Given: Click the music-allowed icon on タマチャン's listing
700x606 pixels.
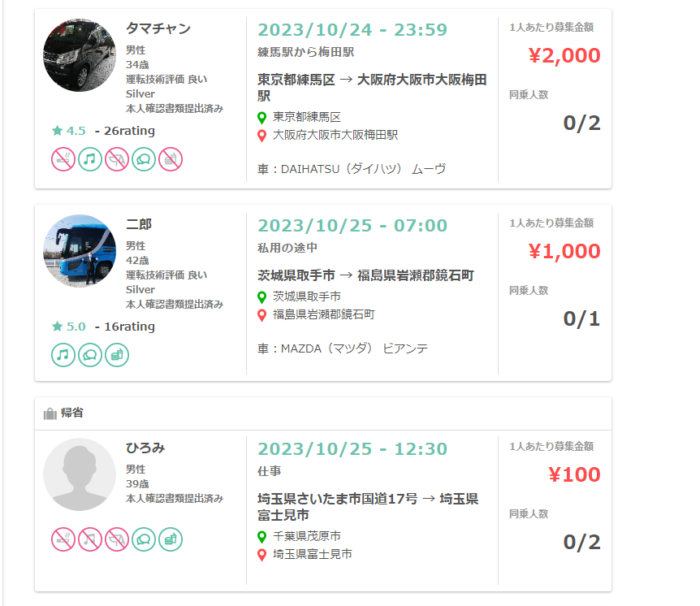Looking at the screenshot, I should 89,159.
